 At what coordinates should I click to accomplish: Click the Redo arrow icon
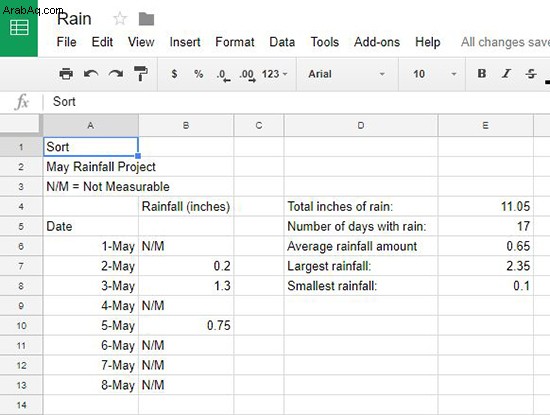[x=116, y=74]
